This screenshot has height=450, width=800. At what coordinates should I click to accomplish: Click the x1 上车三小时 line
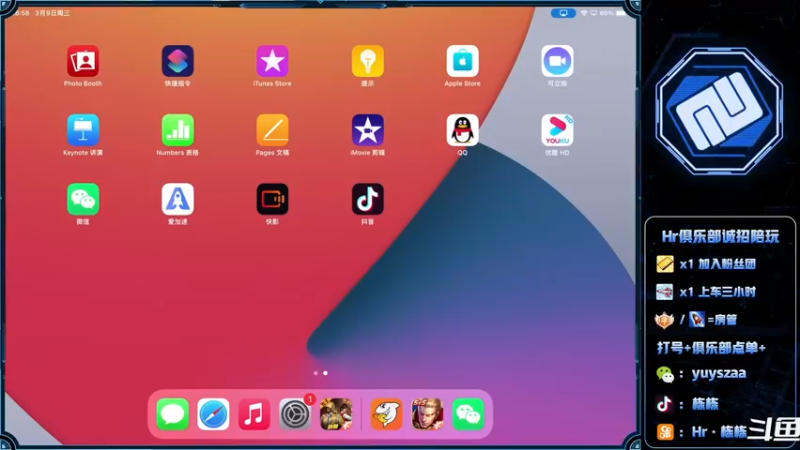point(706,292)
